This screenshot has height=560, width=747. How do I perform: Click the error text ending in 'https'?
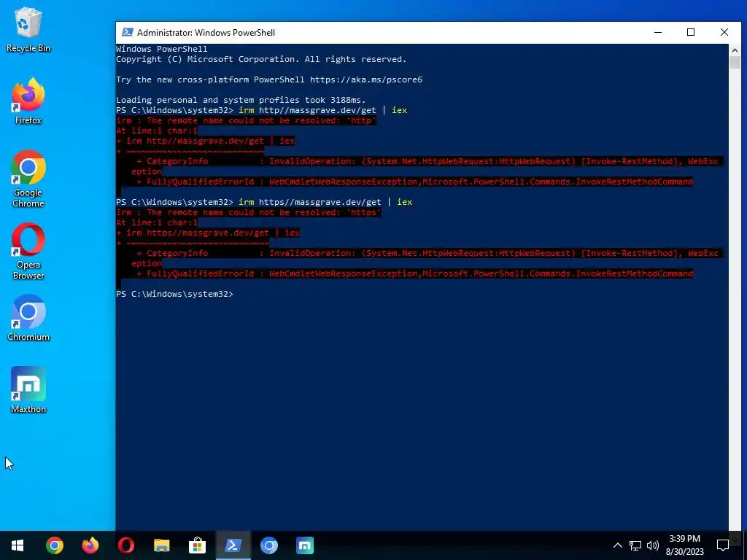[249, 212]
